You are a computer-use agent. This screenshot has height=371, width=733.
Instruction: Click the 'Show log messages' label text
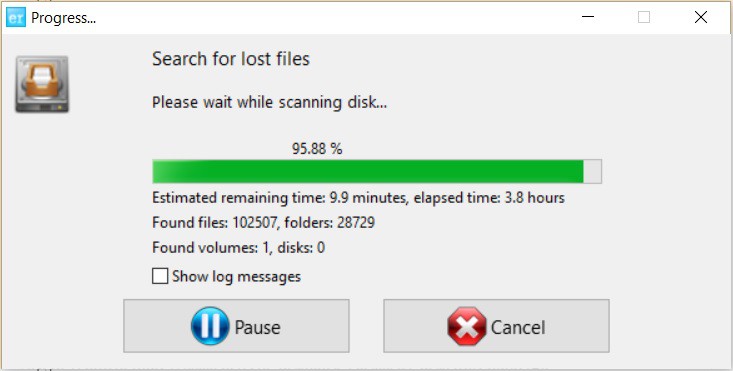coord(236,276)
